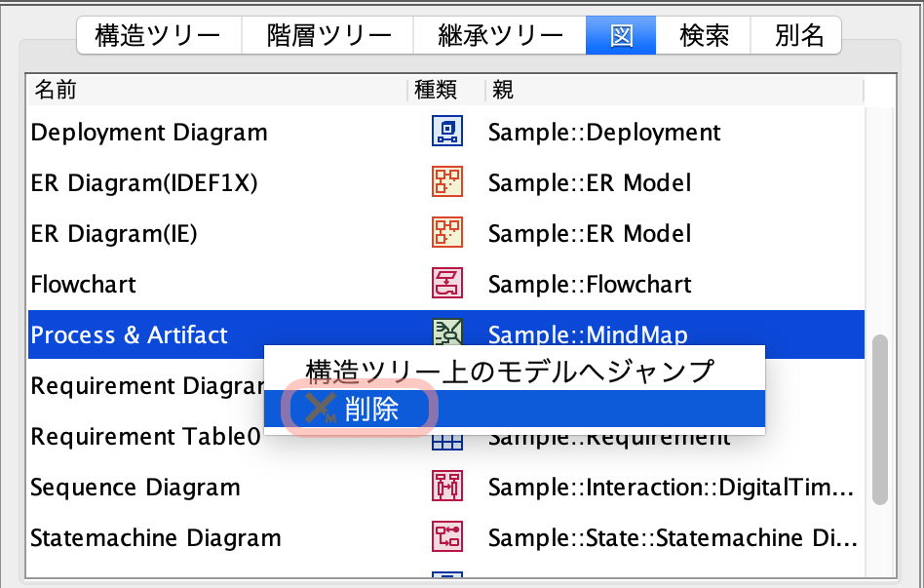The image size is (924, 588).
Task: Click the Sample::Deployment parent cell
Action: (604, 132)
